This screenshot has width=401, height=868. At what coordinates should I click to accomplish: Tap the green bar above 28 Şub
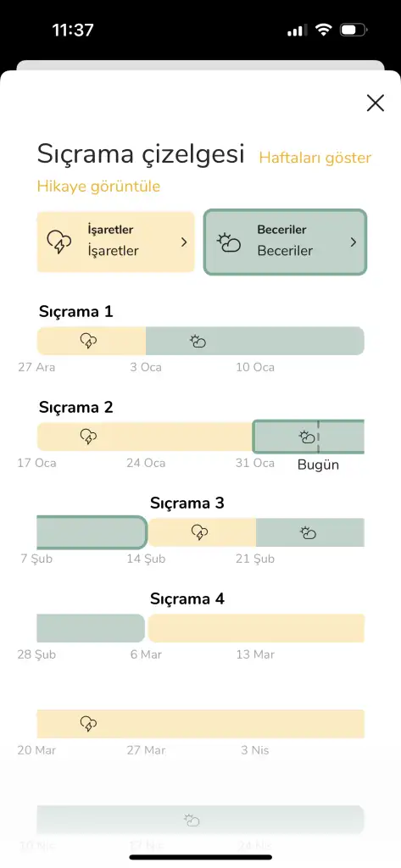click(x=91, y=628)
